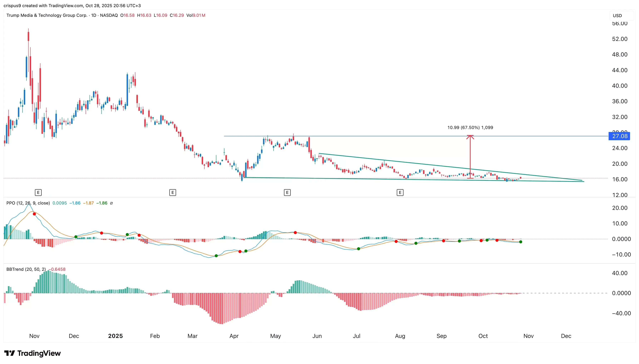639x364 pixels.
Task: Click the red PPO crossover dot at November peak
Action: tap(34, 214)
